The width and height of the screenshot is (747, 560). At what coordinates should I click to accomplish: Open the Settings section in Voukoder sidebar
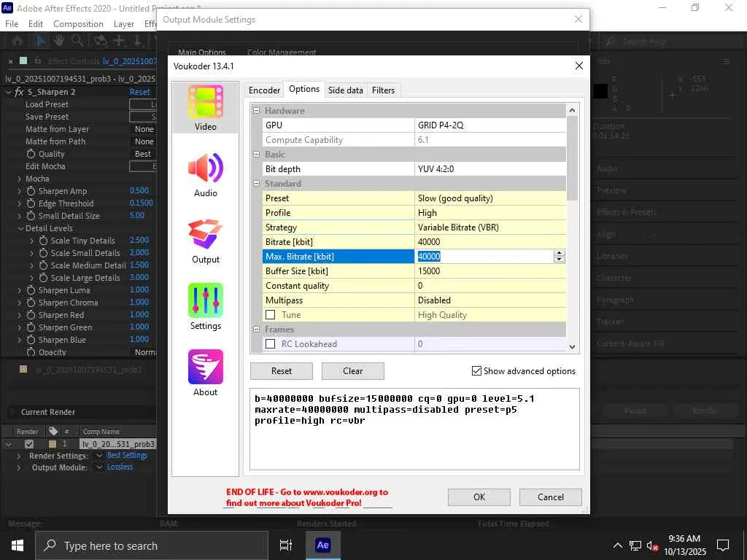[x=205, y=307]
